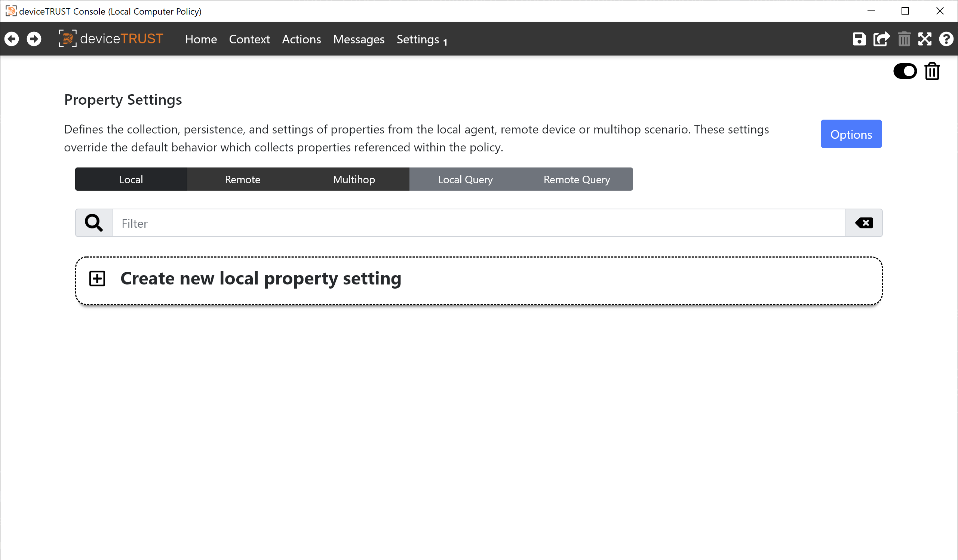Clear the filter input using the backspace icon
Viewport: 958px width, 560px height.
click(864, 223)
